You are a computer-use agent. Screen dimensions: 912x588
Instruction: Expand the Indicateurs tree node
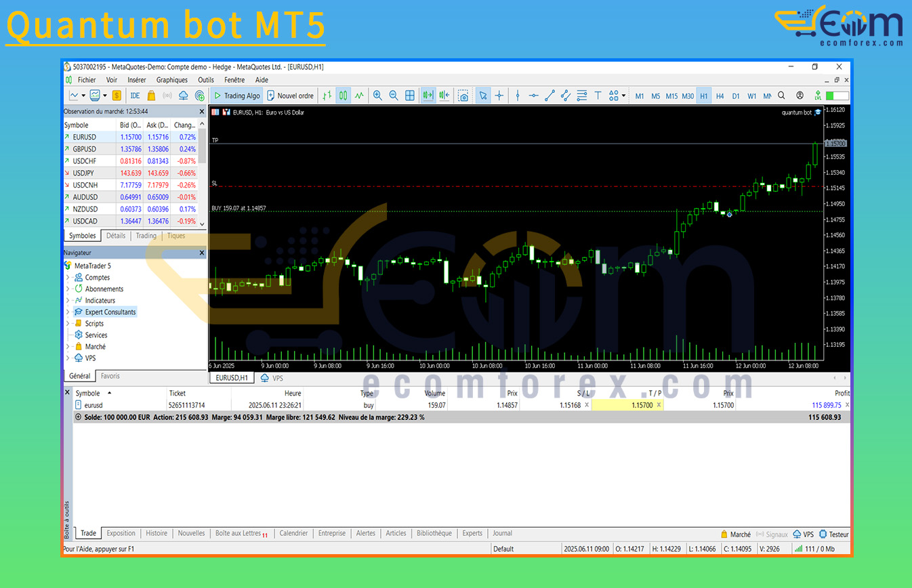(68, 301)
